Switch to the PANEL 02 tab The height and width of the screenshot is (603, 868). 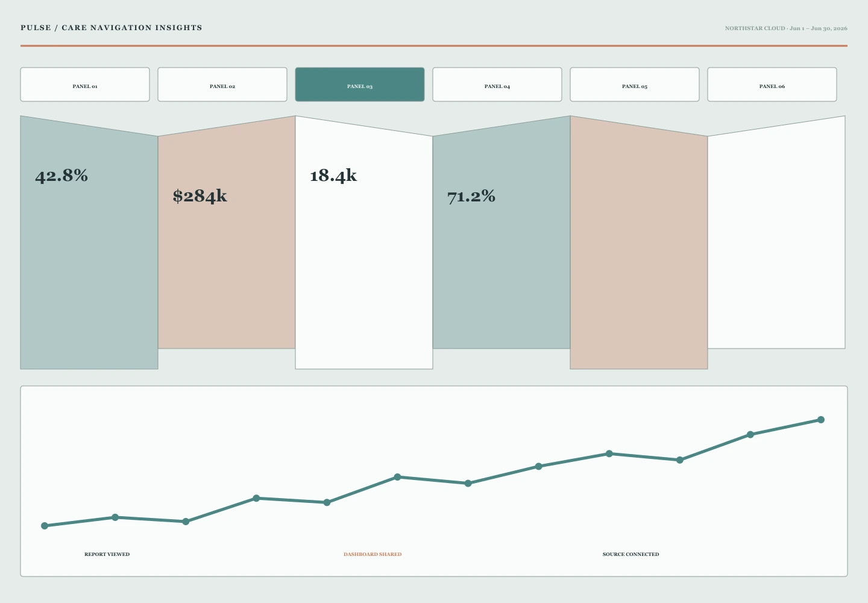(222, 84)
